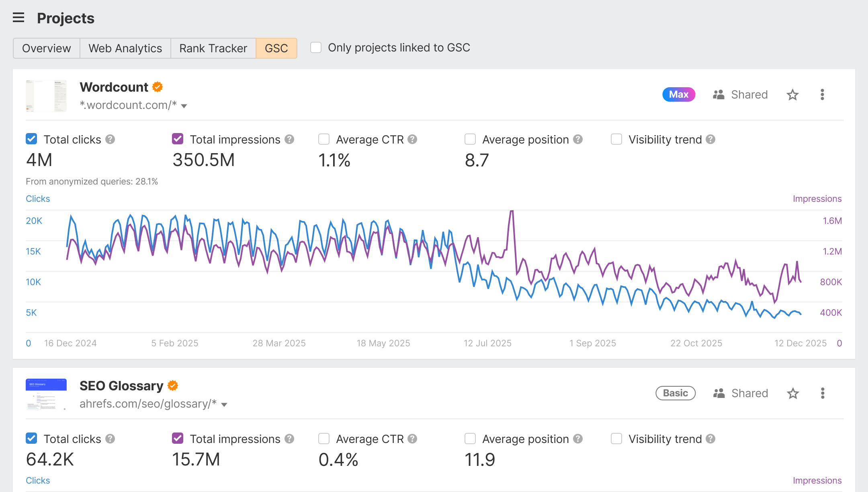Open the Wordcount project title link
Image resolution: width=868 pixels, height=492 pixels.
114,87
